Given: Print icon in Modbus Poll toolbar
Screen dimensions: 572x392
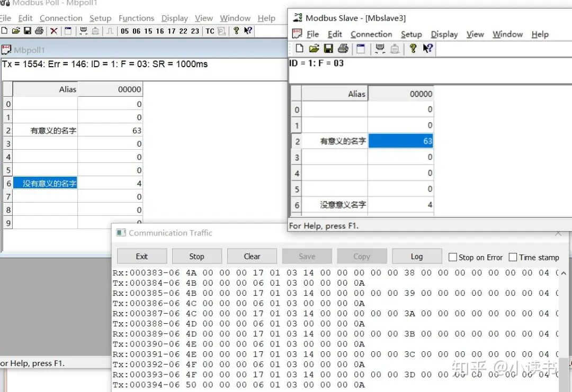Looking at the screenshot, I should (39, 31).
